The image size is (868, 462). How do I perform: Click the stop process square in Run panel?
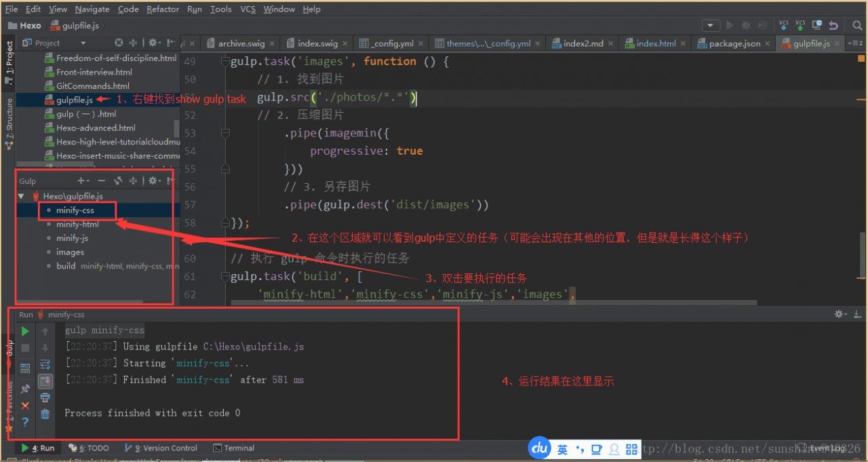25,348
